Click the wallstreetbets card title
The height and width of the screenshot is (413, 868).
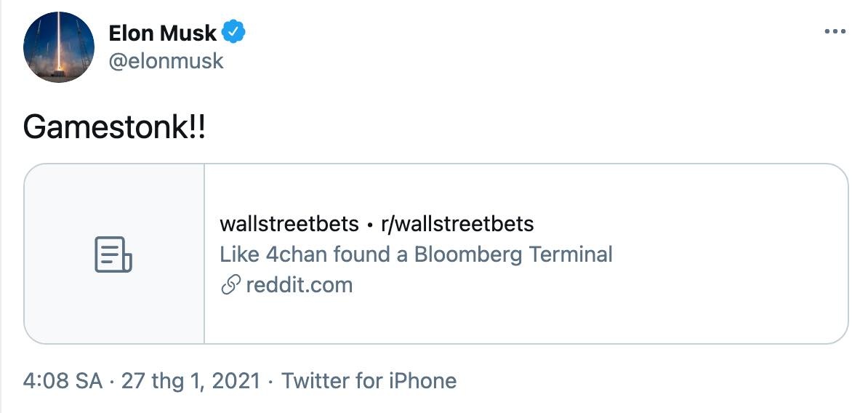tap(289, 224)
